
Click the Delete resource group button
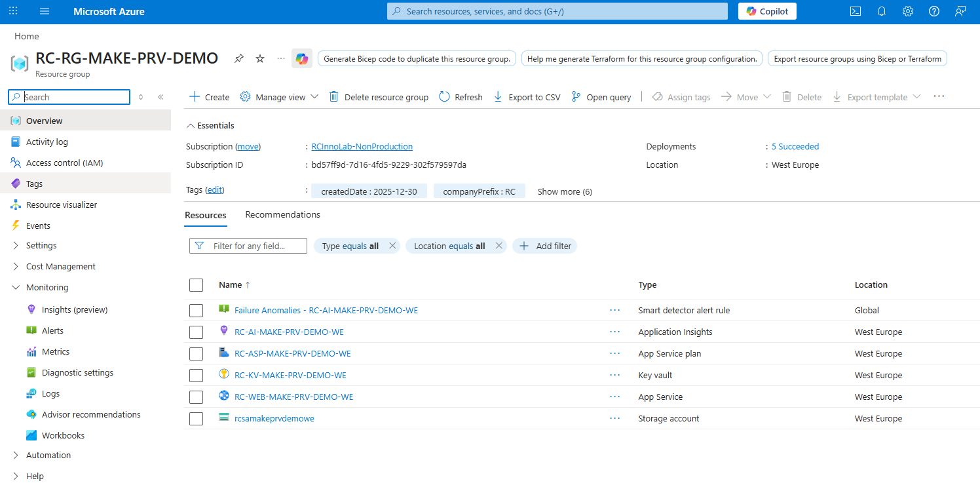(x=379, y=97)
